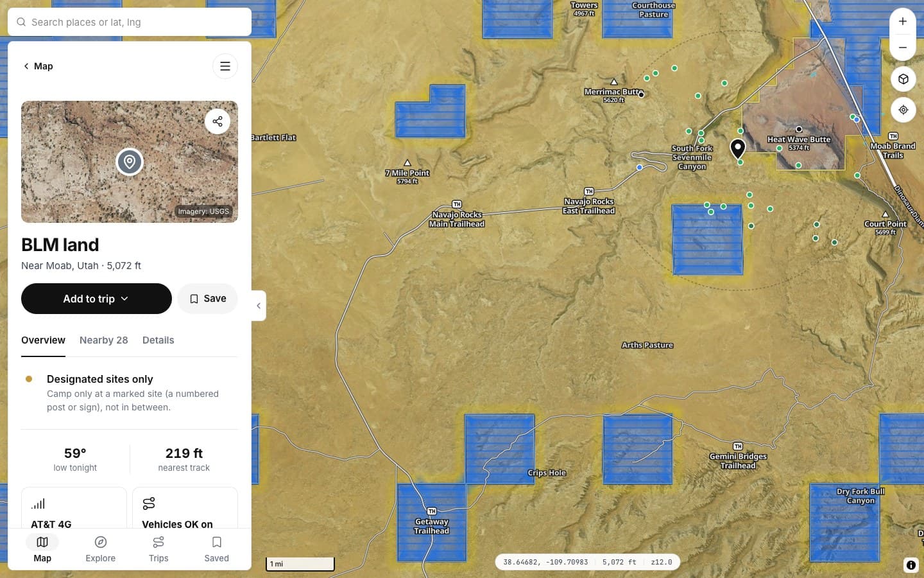Zoom in on the map

[x=903, y=21]
